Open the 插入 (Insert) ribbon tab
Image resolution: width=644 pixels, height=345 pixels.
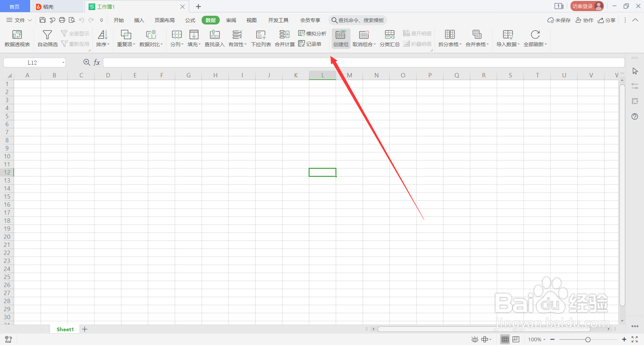[139, 20]
